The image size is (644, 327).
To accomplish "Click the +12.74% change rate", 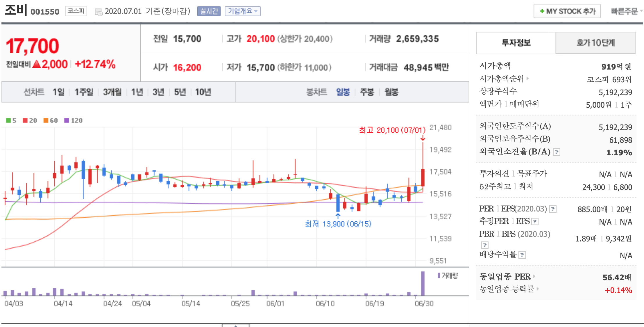I will 95,64.
